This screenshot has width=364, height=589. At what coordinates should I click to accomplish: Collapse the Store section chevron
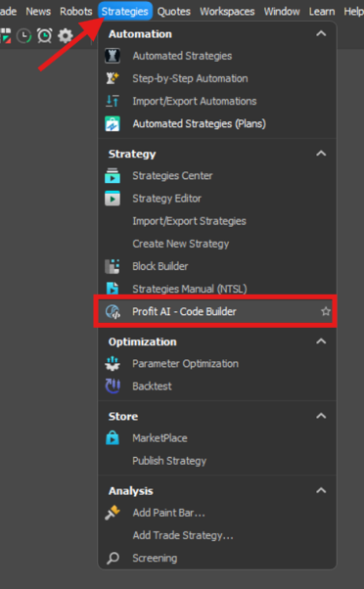coord(321,416)
